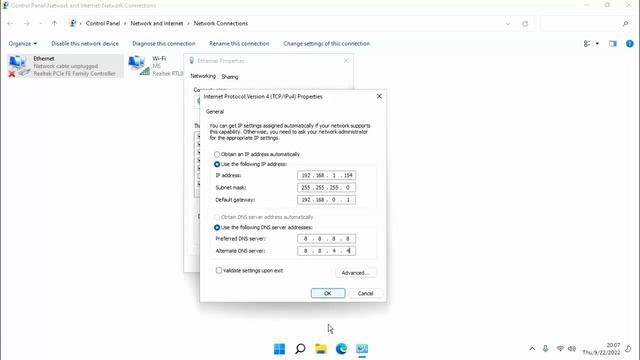Image resolution: width=640 pixels, height=360 pixels.
Task: Launch Microsoft Edge from taskbar
Action: point(341,349)
